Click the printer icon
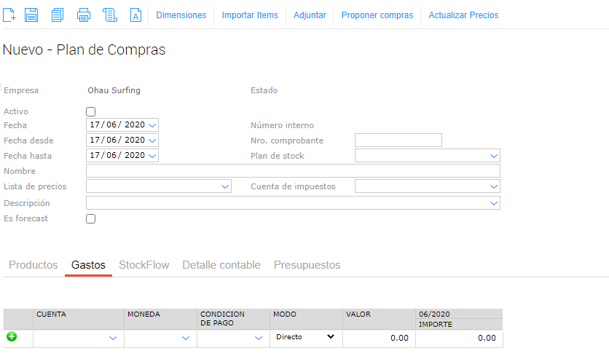Image resolution: width=609 pixels, height=364 pixels. coord(84,15)
